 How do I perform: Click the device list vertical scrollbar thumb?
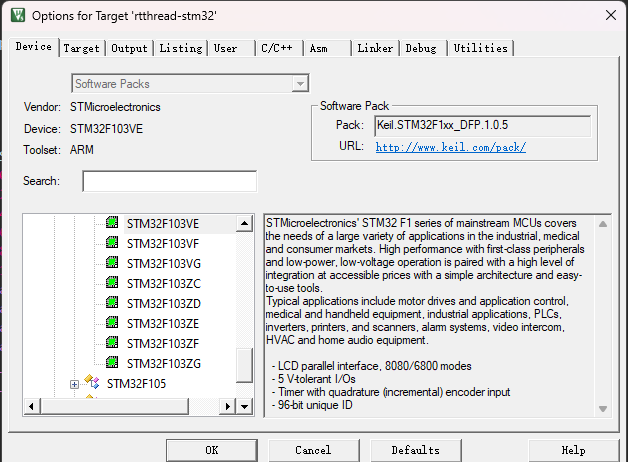244,365
